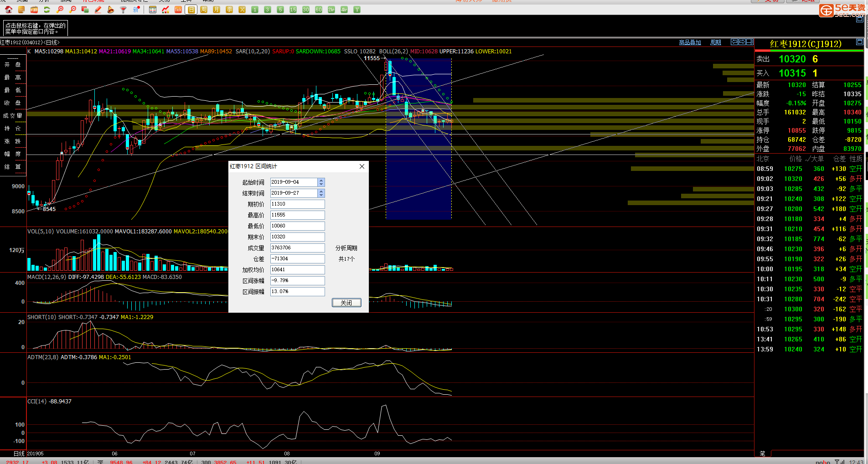Switch to Tick chart
Screen dimensions: 868x464
click(178, 10)
